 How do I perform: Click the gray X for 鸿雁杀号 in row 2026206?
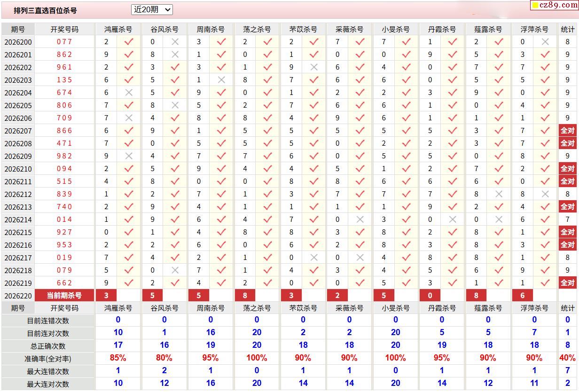[129, 118]
